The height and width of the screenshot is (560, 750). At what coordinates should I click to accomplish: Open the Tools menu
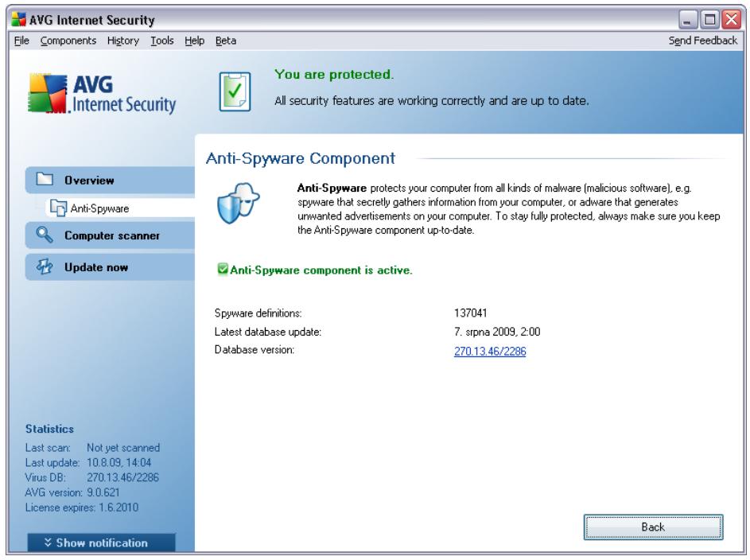(x=162, y=41)
